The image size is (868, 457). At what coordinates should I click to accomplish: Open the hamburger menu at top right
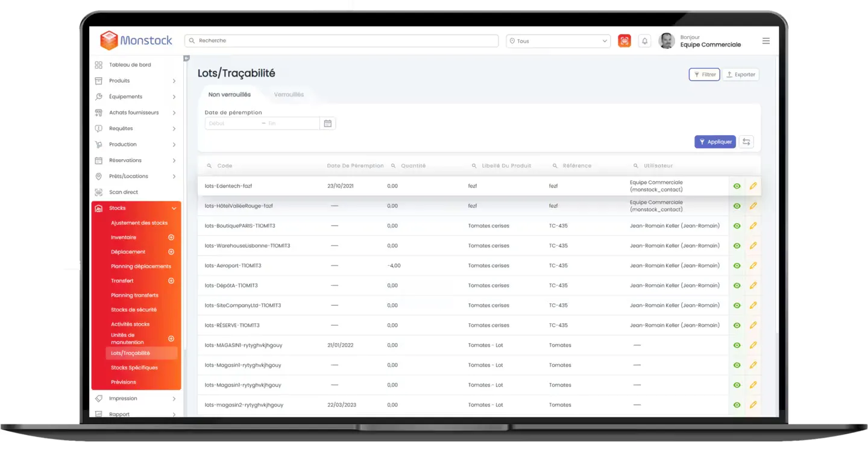pyautogui.click(x=766, y=41)
